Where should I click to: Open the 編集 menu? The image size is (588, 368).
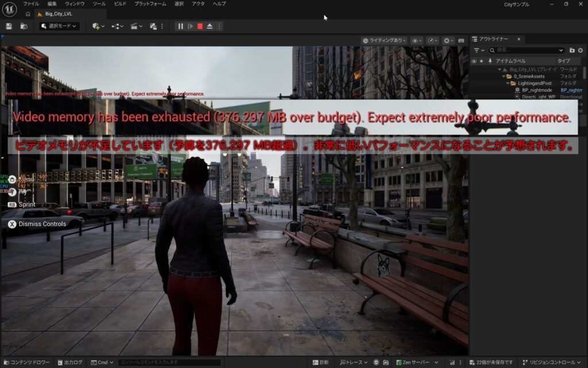pyautogui.click(x=52, y=4)
